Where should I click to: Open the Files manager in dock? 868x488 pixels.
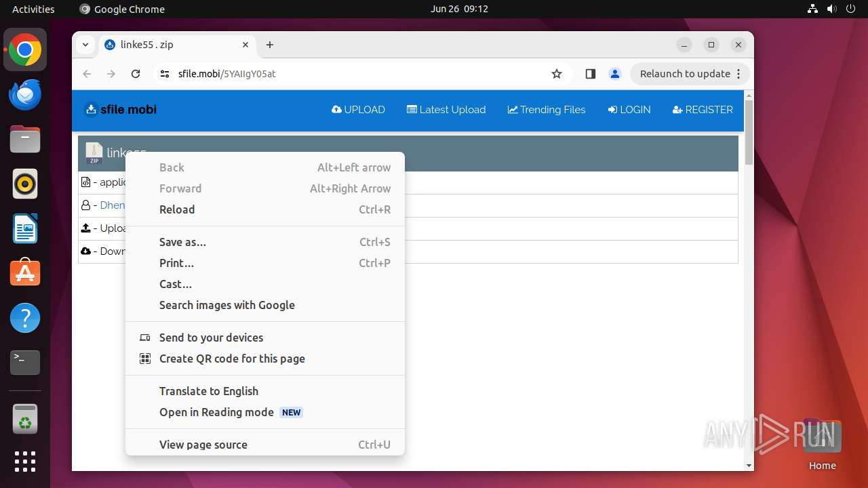point(25,140)
